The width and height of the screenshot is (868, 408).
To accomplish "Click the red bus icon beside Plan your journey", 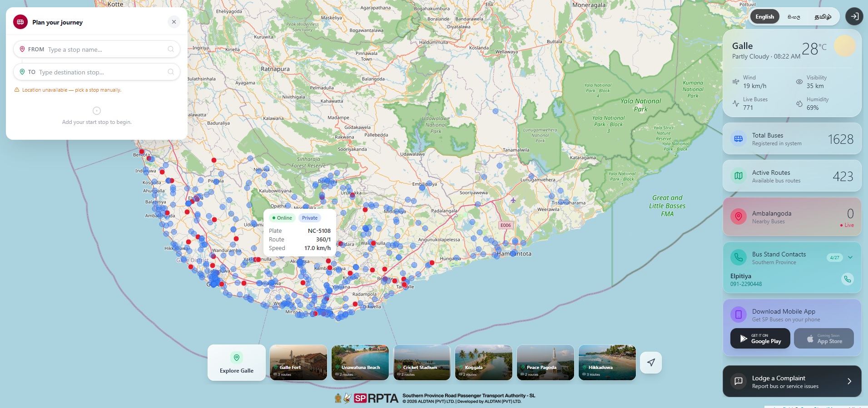I will tap(20, 22).
